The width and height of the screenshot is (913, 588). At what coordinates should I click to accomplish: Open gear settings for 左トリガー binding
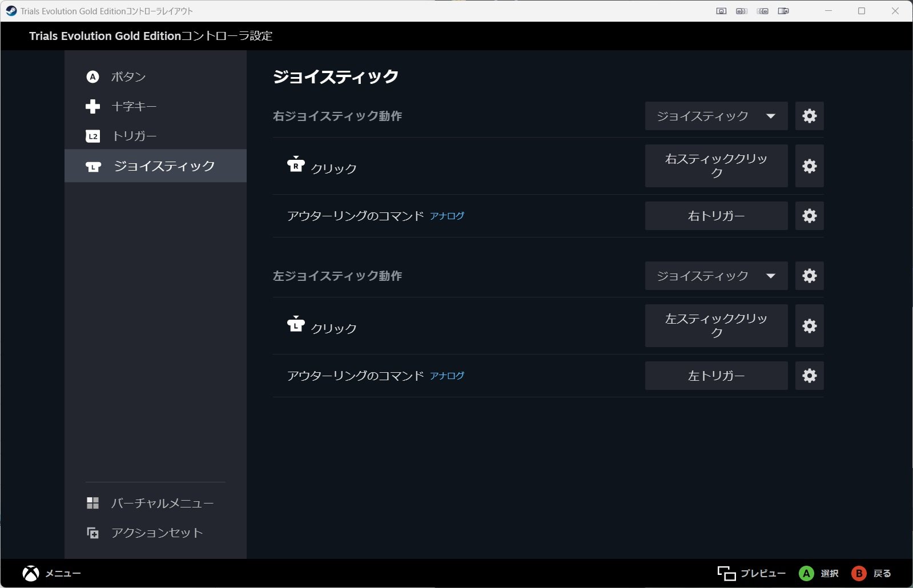810,376
